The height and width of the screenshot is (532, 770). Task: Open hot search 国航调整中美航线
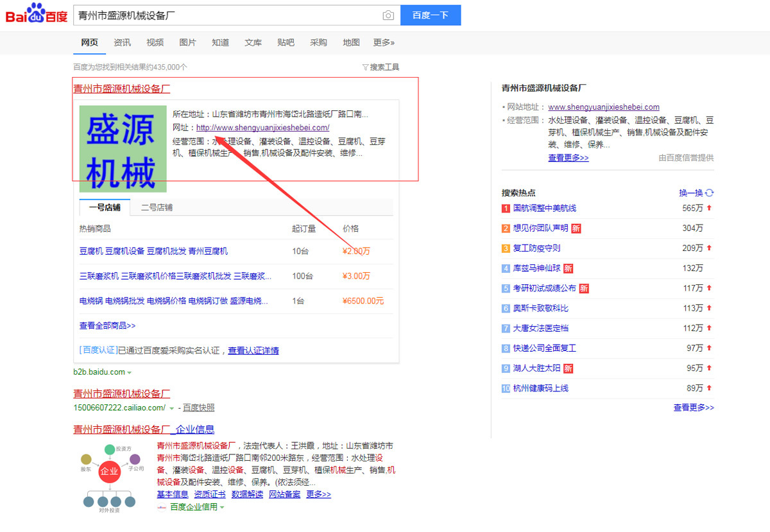(x=545, y=208)
